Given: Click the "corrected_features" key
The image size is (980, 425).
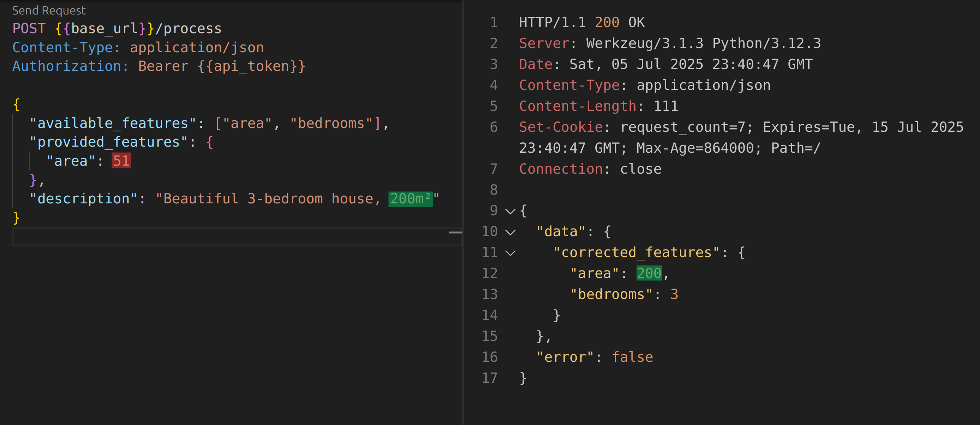Looking at the screenshot, I should click(636, 253).
